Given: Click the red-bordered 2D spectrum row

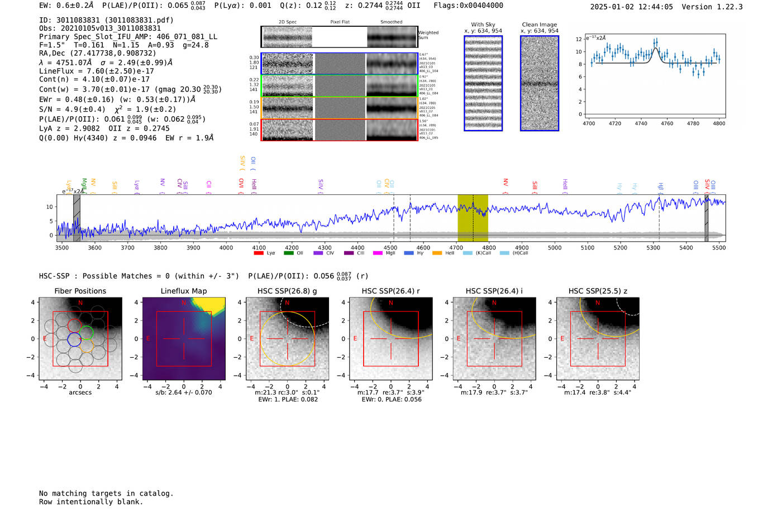Looking at the screenshot, I should pos(340,130).
